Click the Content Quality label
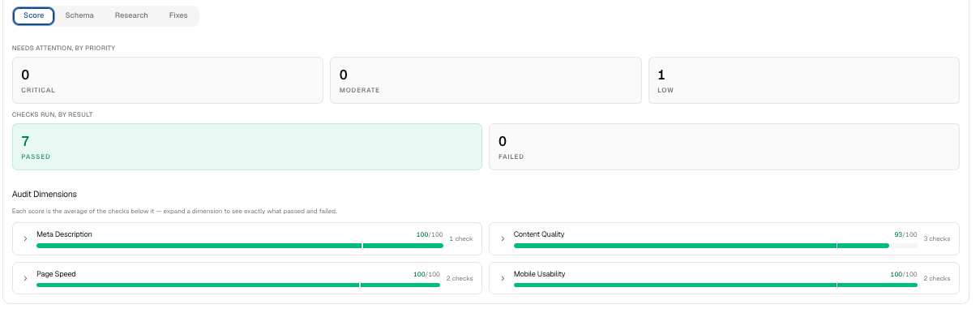 click(539, 234)
